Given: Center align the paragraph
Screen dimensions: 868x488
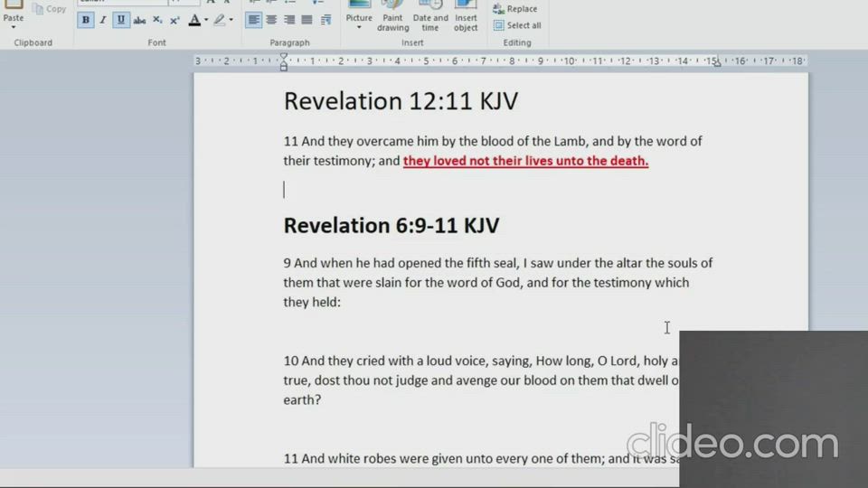Looking at the screenshot, I should (x=272, y=20).
